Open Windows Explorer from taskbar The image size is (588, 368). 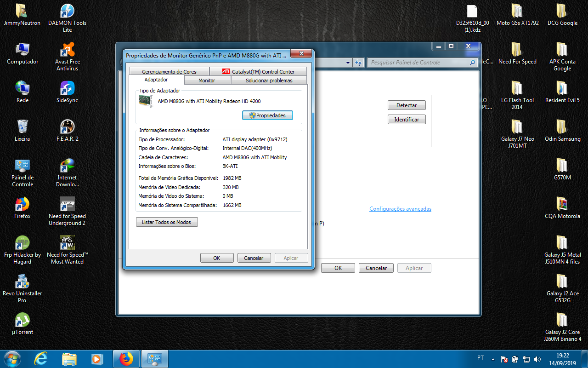pyautogui.click(x=69, y=359)
